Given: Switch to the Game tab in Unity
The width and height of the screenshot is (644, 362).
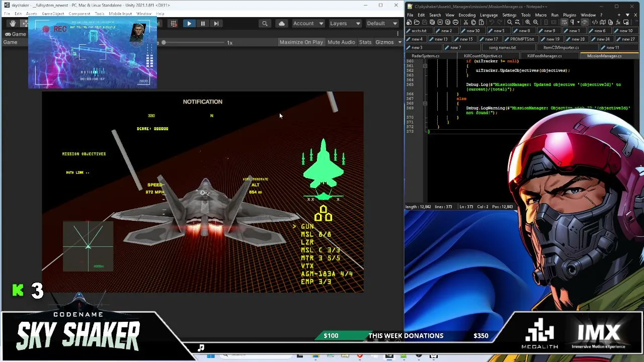Looking at the screenshot, I should point(16,34).
